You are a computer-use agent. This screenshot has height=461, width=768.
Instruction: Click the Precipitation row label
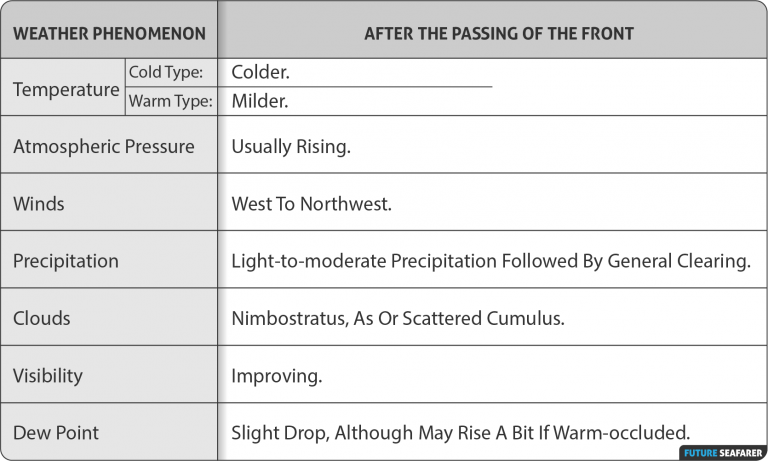pos(66,261)
